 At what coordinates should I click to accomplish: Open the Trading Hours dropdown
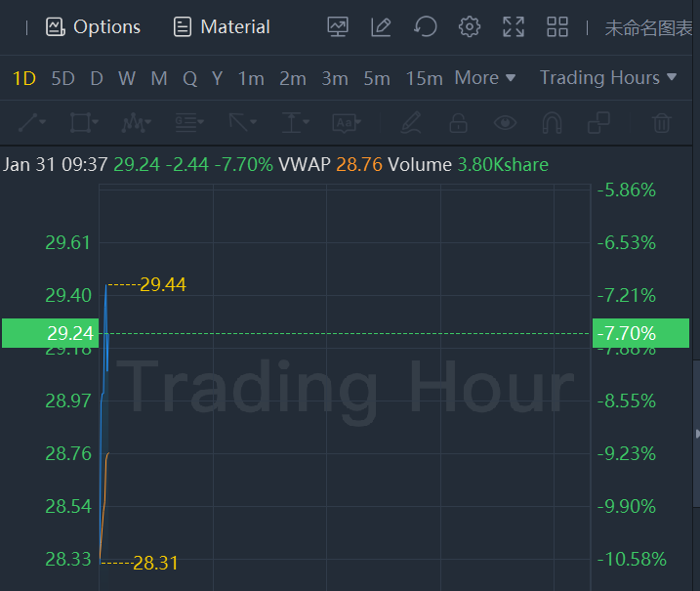pos(608,78)
